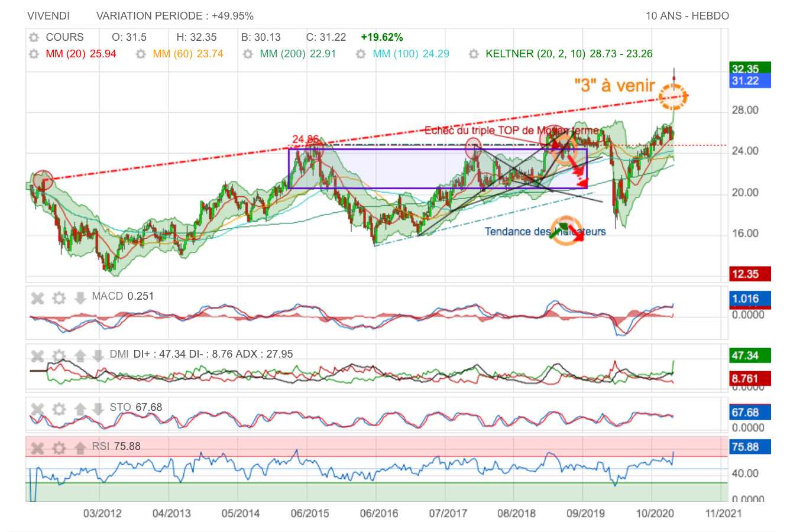Click the 10 ANS - HEBDO label
The height and width of the screenshot is (532, 803).
pos(687,16)
